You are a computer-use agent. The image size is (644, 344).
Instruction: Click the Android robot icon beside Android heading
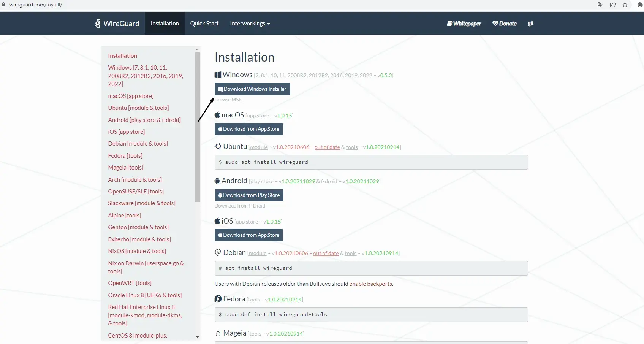(217, 181)
